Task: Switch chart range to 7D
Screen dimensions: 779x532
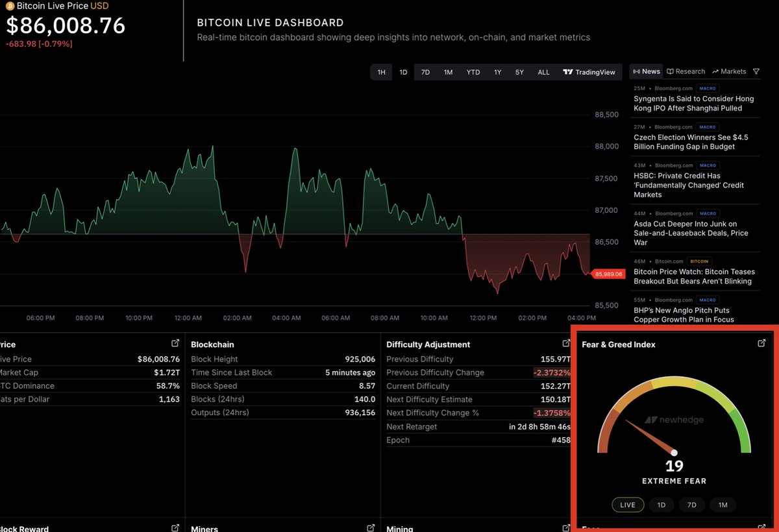Action: point(425,72)
